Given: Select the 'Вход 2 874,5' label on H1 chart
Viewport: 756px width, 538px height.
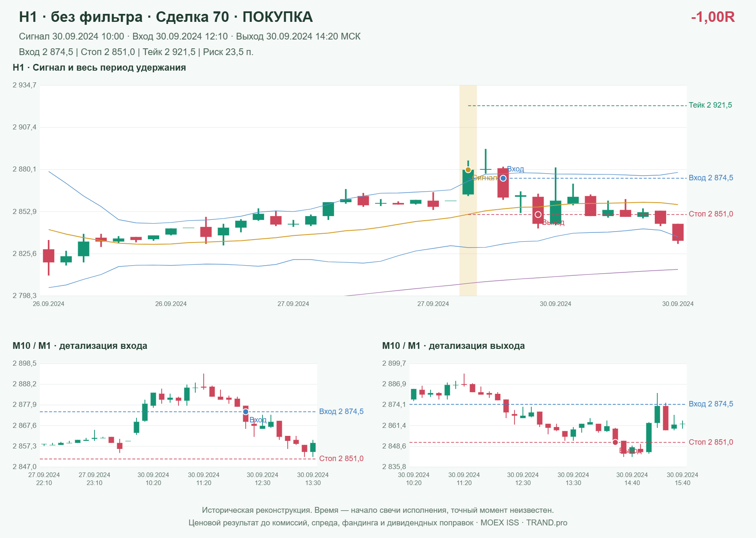Looking at the screenshot, I should point(711,178).
